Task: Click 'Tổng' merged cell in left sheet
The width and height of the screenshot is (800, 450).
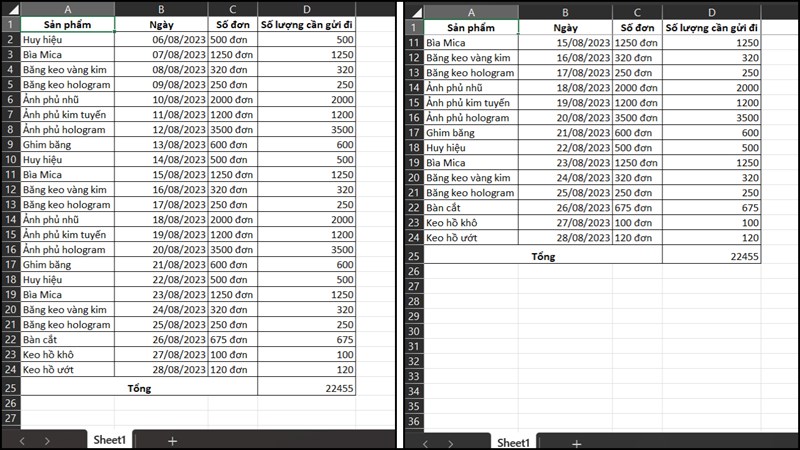Action: click(x=139, y=388)
